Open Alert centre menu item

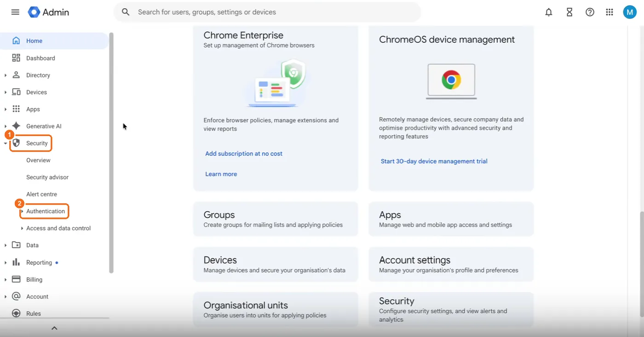41,194
